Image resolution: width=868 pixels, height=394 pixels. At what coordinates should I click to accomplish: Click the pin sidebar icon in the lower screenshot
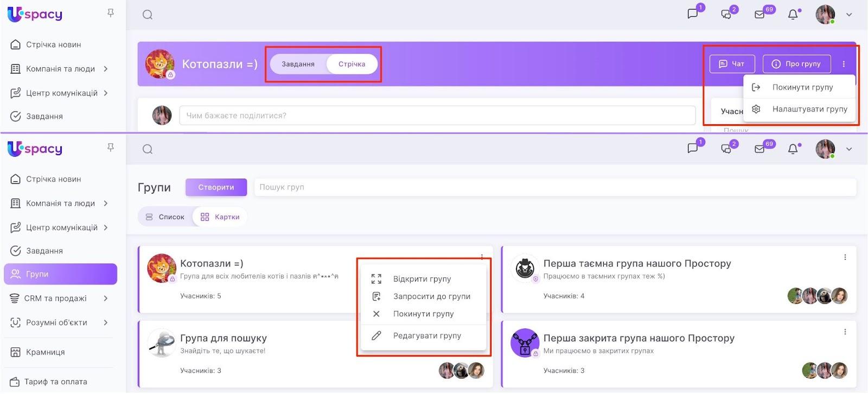pyautogui.click(x=111, y=148)
